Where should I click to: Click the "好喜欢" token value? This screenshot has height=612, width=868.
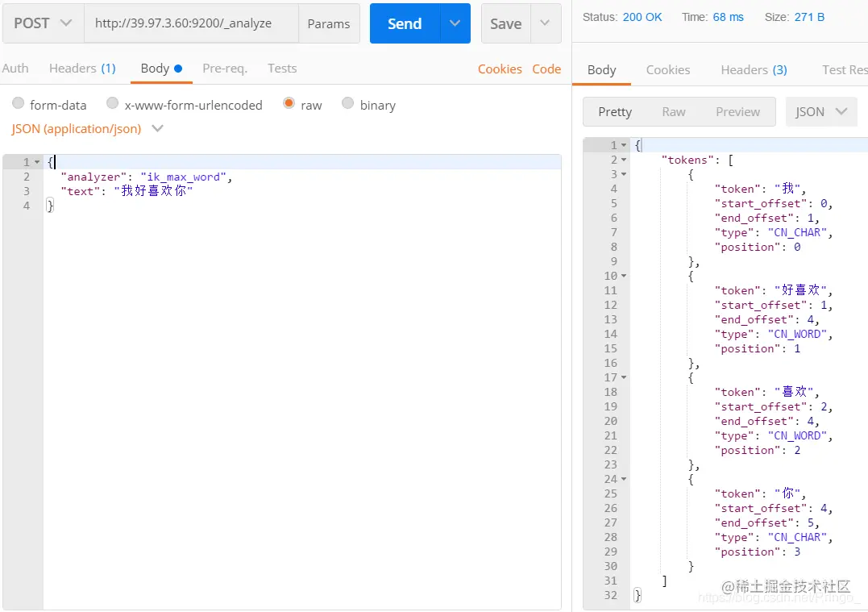tap(800, 290)
